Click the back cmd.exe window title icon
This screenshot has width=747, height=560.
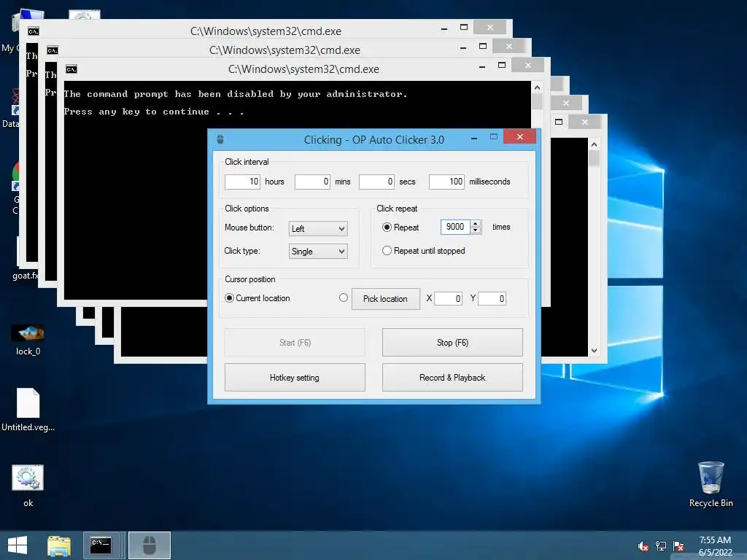tap(34, 31)
